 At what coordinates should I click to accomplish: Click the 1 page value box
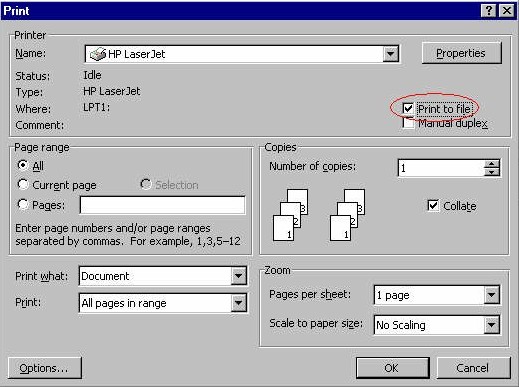[x=429, y=295]
